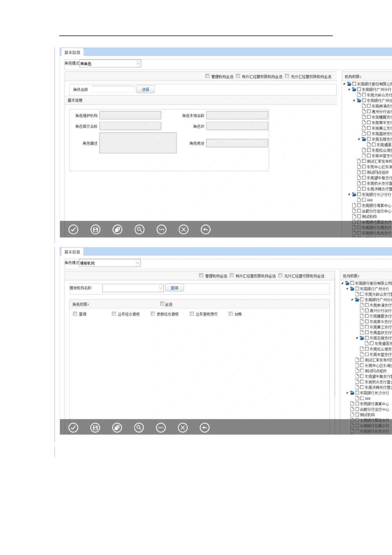Click the back arrow icon in 单角色 panel
The height and width of the screenshot is (555, 392).
(x=205, y=229)
